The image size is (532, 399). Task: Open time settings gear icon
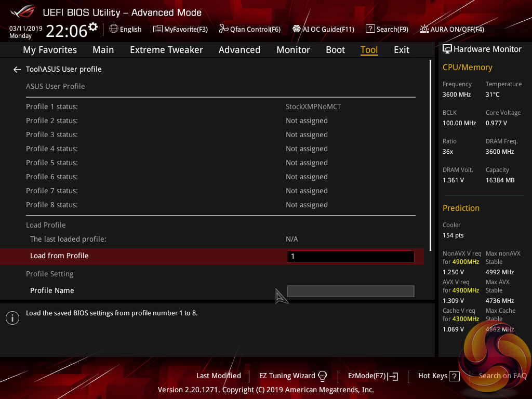coord(93,27)
